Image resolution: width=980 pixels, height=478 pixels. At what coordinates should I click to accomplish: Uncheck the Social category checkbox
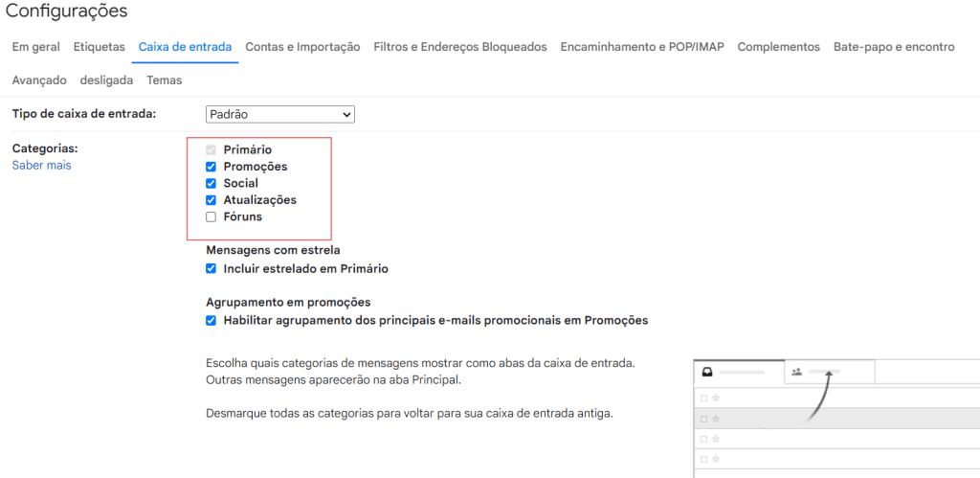pyautogui.click(x=212, y=184)
